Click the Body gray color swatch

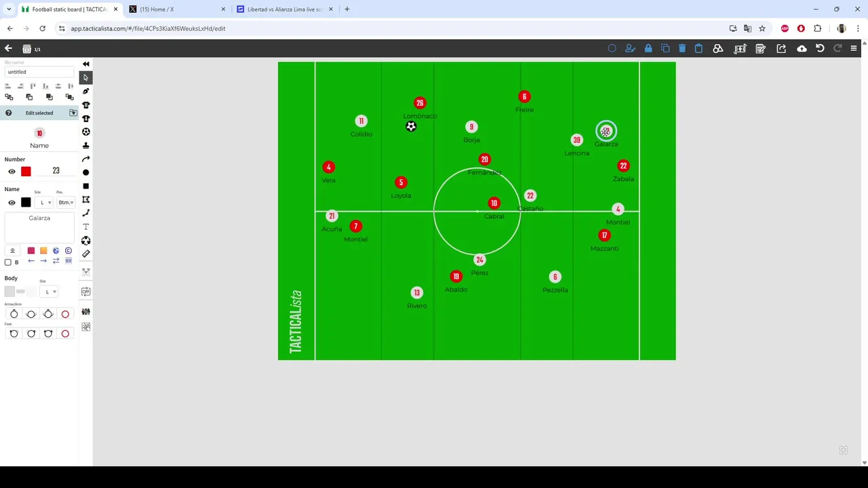tap(9, 292)
